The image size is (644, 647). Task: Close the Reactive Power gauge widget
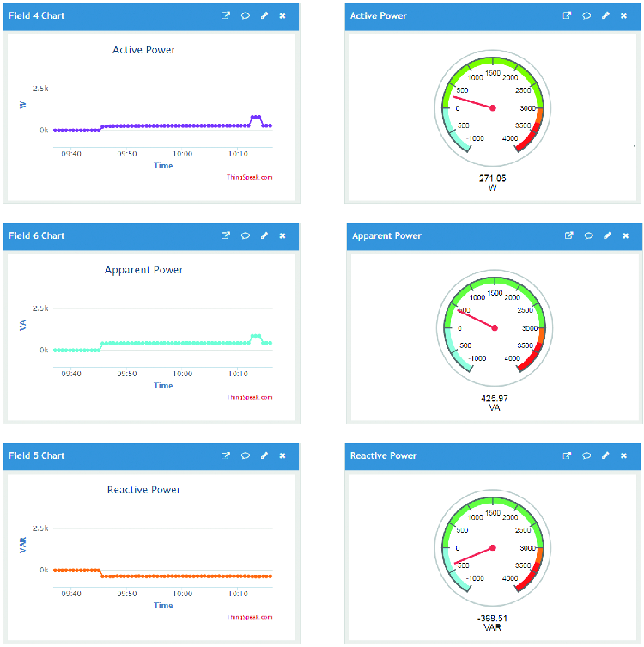pyautogui.click(x=624, y=456)
